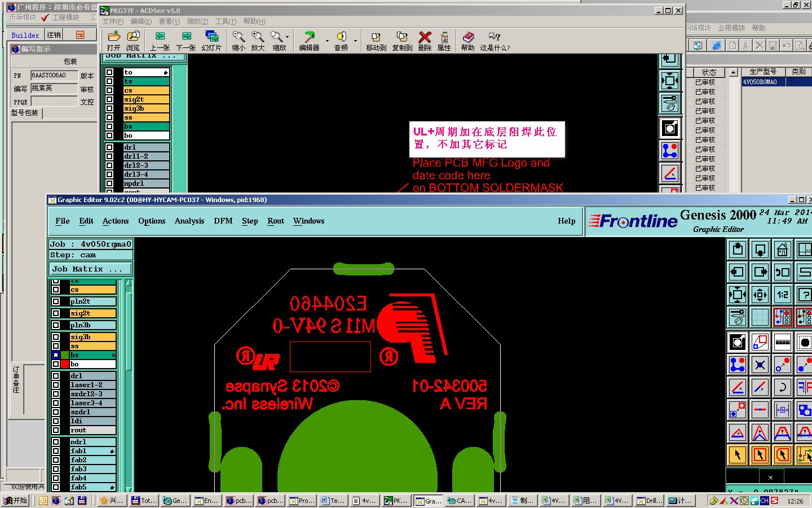Toggle checkbox for layer rout
The image size is (812, 508).
pyautogui.click(x=56, y=430)
